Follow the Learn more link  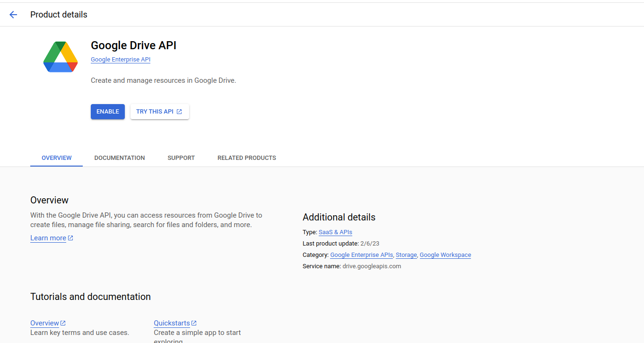[x=48, y=238]
